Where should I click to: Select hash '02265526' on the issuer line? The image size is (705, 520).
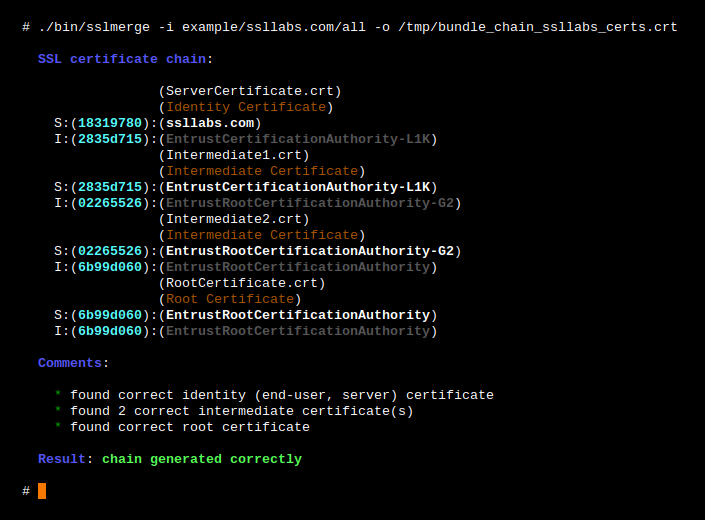[x=110, y=203]
